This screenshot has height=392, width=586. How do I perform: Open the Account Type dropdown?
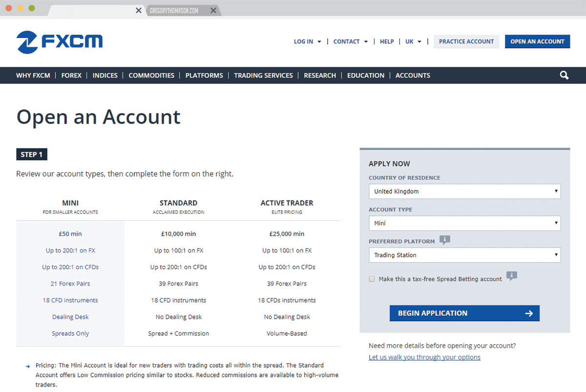coord(464,223)
